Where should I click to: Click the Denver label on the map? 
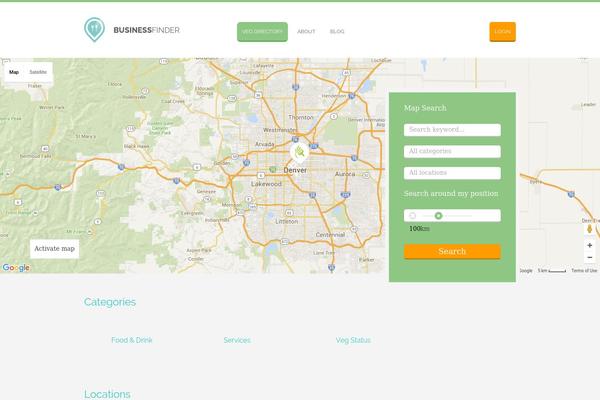[x=295, y=170]
